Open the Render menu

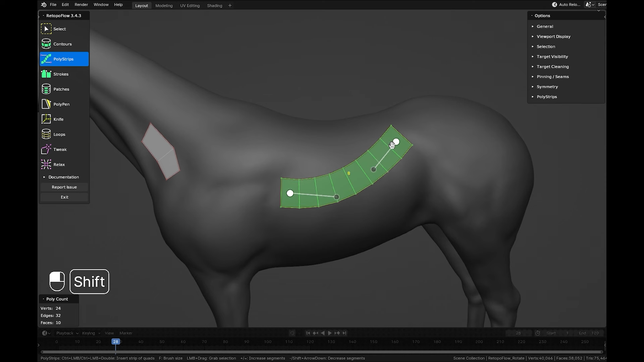coord(81,5)
